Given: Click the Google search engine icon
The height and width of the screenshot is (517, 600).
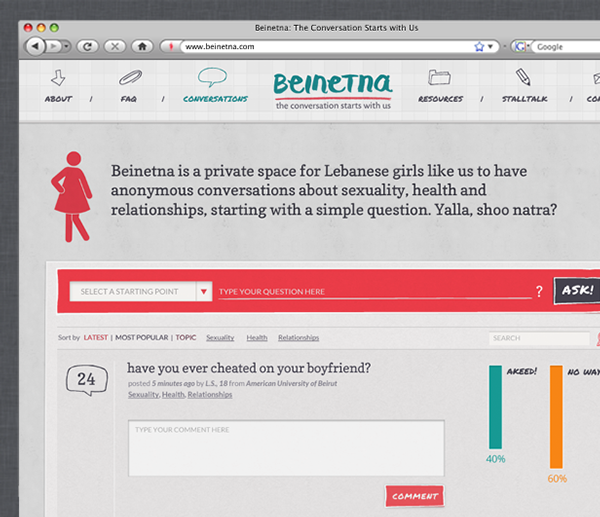Looking at the screenshot, I should (x=520, y=47).
